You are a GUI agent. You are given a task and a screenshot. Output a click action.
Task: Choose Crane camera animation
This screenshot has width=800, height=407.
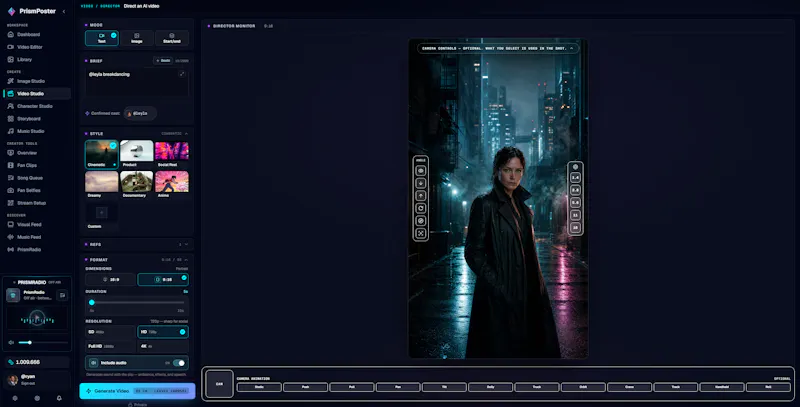click(630, 387)
